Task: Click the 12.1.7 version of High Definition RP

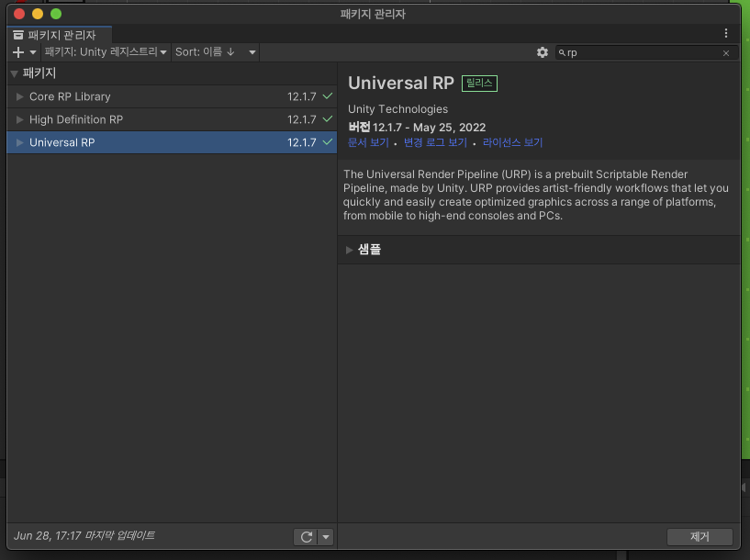Action: coord(301,119)
